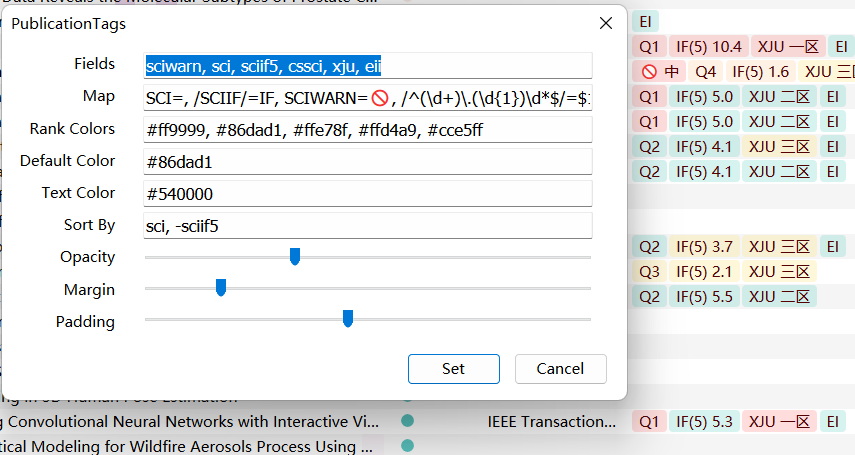Click the IF(5) 2.1 tag
The width and height of the screenshot is (855, 455).
point(704,272)
